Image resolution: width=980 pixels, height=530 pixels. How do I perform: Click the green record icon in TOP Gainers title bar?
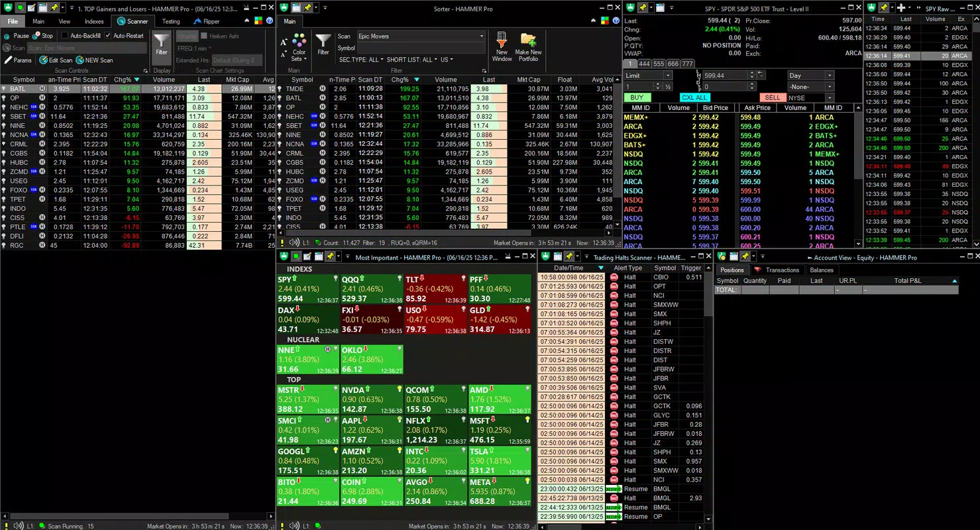[x=20, y=8]
